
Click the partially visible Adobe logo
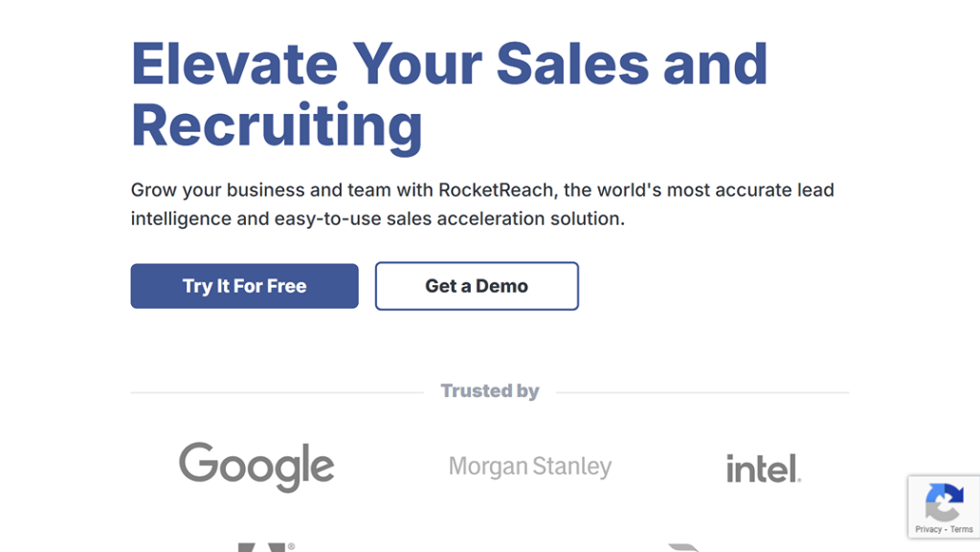266,547
